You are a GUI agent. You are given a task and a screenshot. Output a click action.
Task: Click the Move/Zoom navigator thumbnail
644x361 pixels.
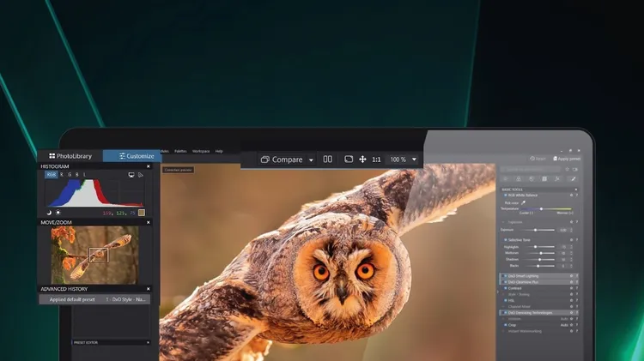point(94,255)
